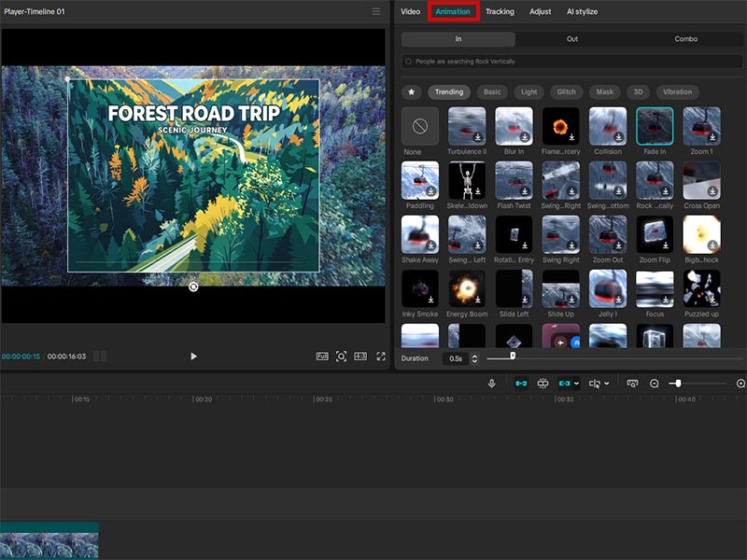
Task: Select the In animation sub-tab
Action: [x=458, y=39]
